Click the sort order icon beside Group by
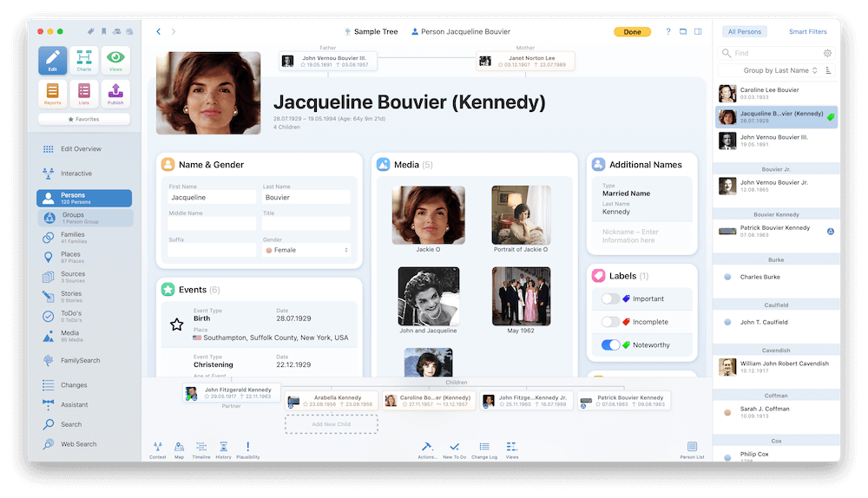 coord(829,70)
